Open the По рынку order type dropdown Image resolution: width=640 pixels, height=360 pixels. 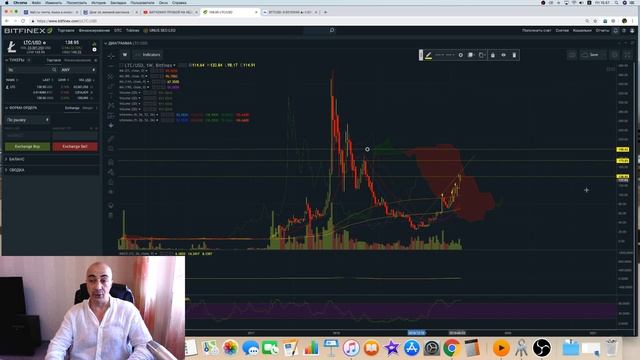[x=27, y=120]
